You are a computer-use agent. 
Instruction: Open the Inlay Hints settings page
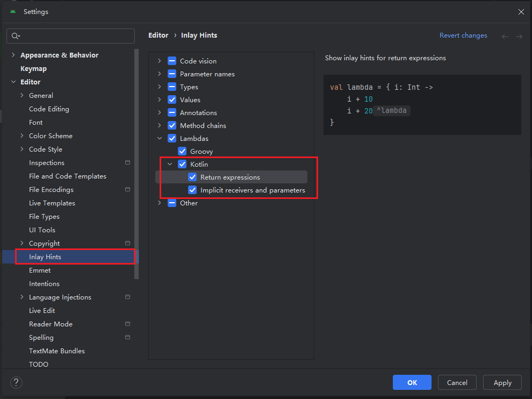pyautogui.click(x=45, y=256)
